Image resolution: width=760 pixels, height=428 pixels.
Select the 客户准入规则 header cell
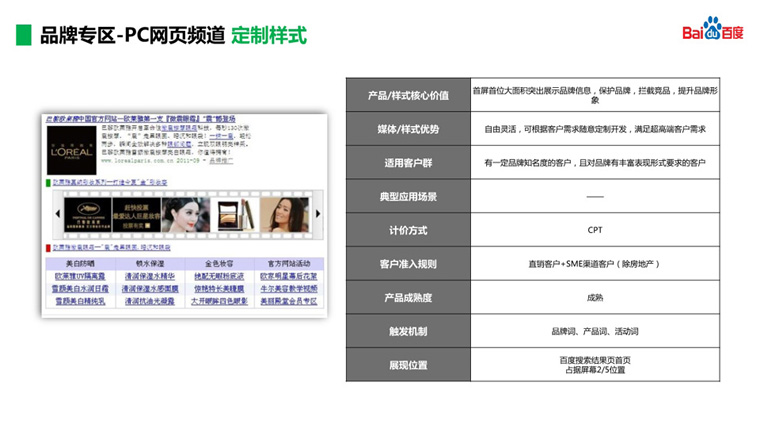pyautogui.click(x=408, y=264)
